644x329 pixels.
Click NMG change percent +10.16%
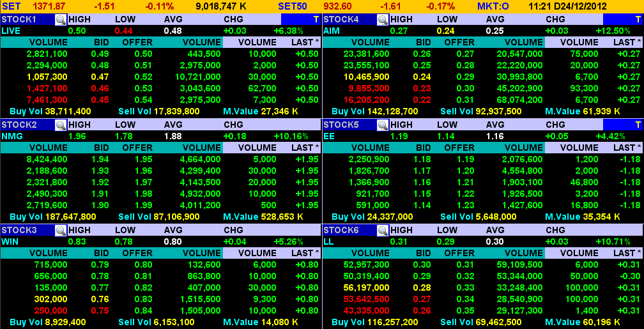click(291, 136)
